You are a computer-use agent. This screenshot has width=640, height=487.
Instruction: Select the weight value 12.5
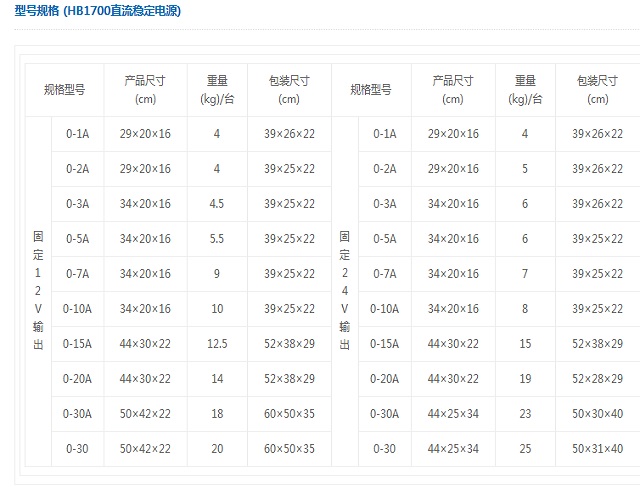coord(217,344)
